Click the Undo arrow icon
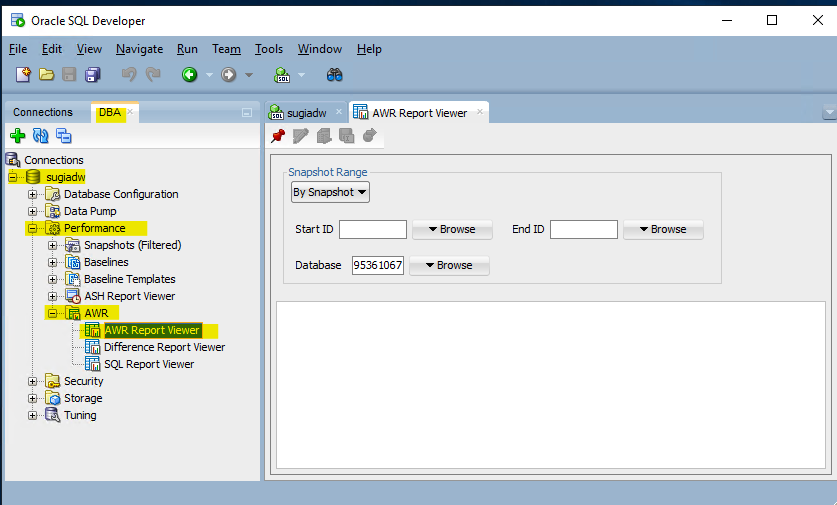 click(x=129, y=75)
